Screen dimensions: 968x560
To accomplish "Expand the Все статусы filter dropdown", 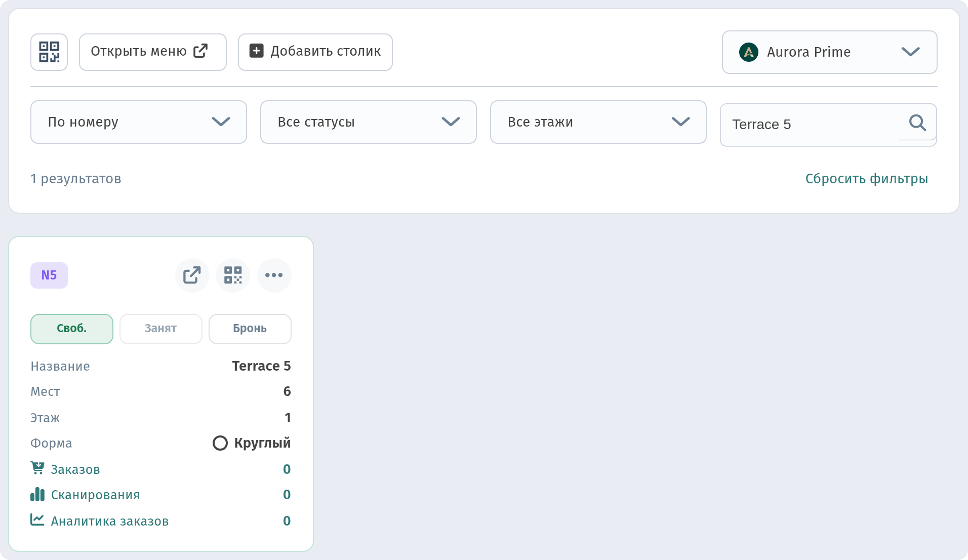I will (369, 122).
